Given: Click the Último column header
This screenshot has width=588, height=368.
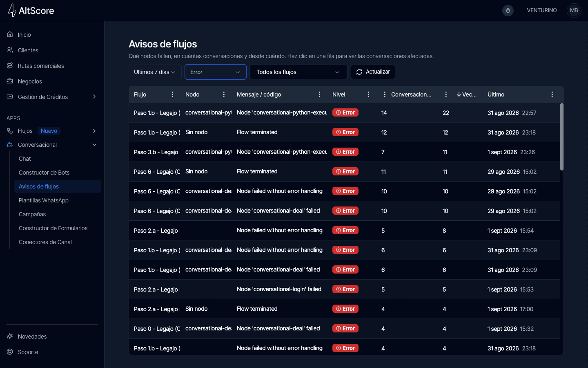Looking at the screenshot, I should (x=496, y=94).
